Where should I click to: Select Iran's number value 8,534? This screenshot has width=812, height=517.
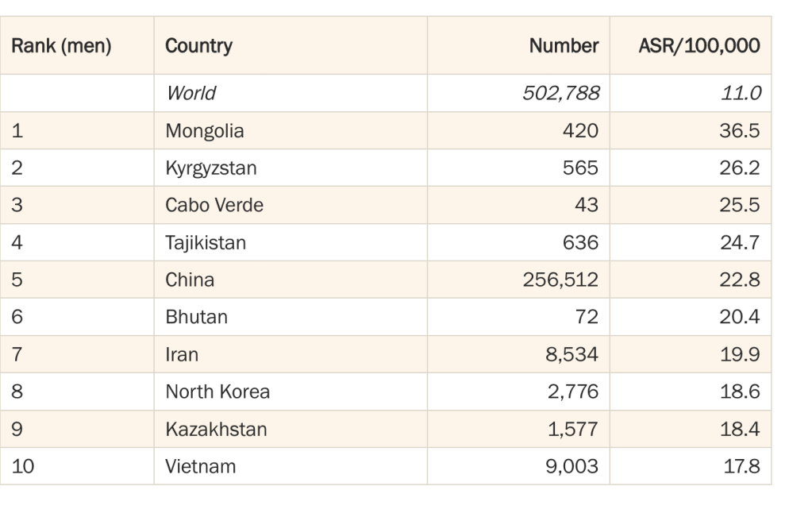click(x=571, y=355)
